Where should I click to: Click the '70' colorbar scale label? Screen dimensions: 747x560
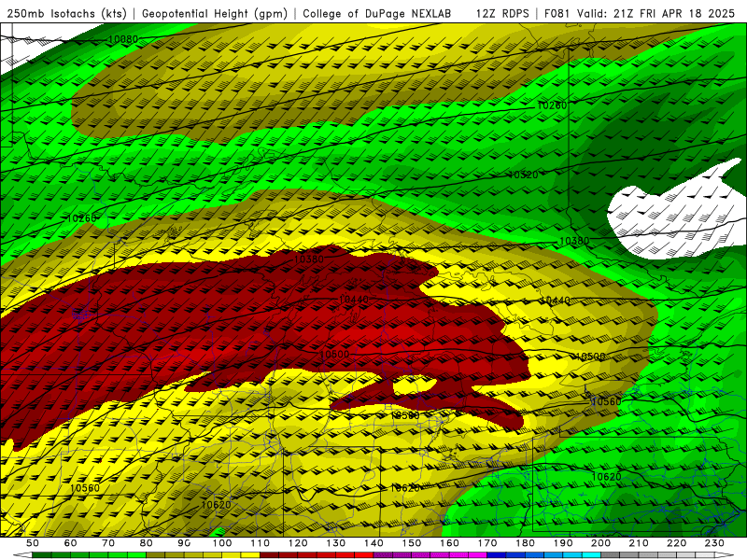108,543
